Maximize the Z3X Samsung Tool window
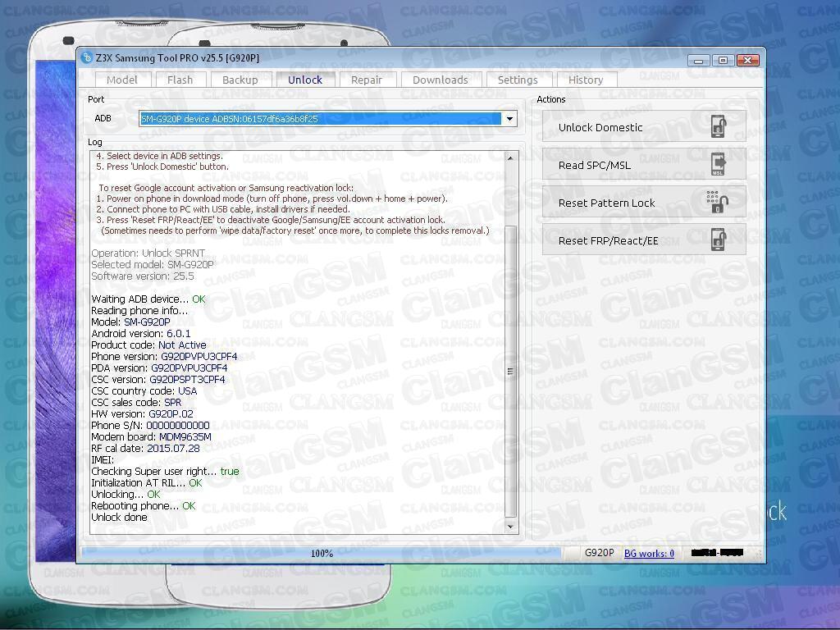840x630 pixels. click(723, 61)
